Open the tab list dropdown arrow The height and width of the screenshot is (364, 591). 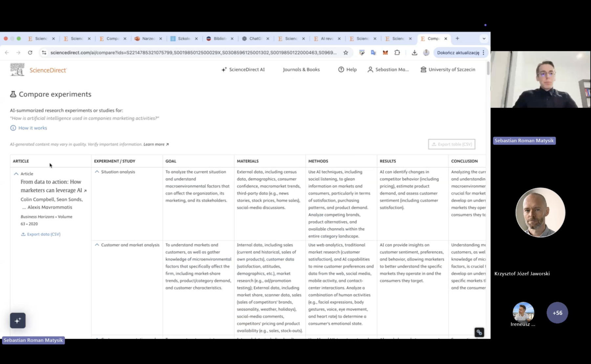point(484,38)
